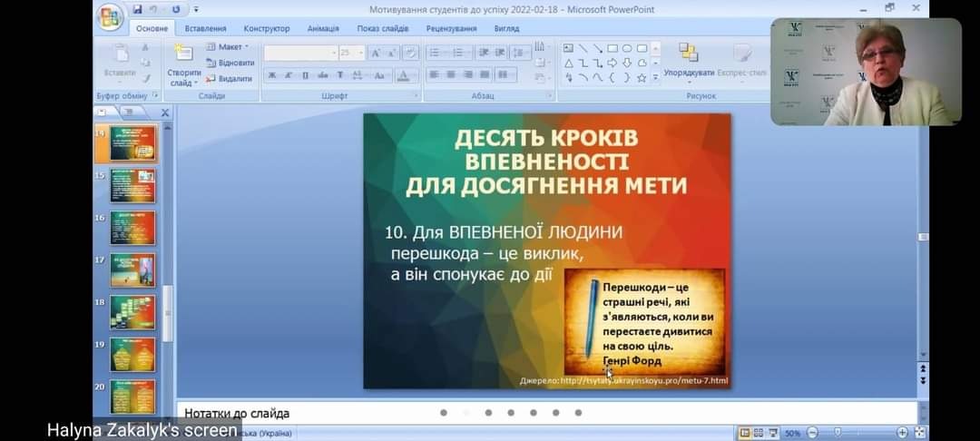
Task: Open the Вставлення ribbon tab
Action: coord(205,28)
